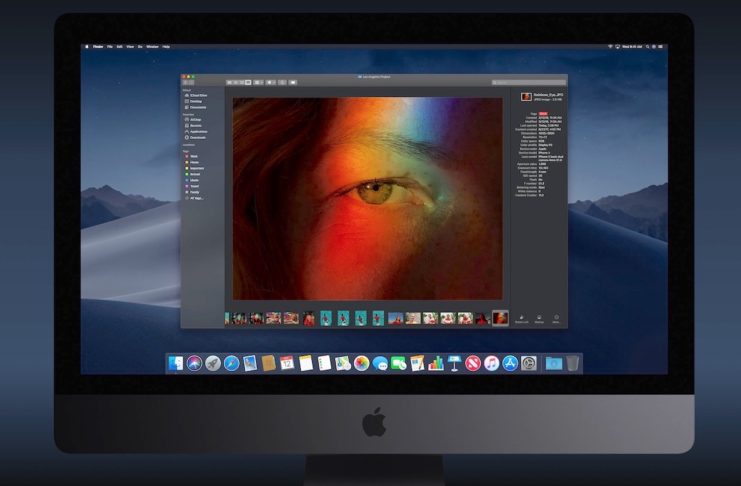Click the Finder search field

[528, 82]
